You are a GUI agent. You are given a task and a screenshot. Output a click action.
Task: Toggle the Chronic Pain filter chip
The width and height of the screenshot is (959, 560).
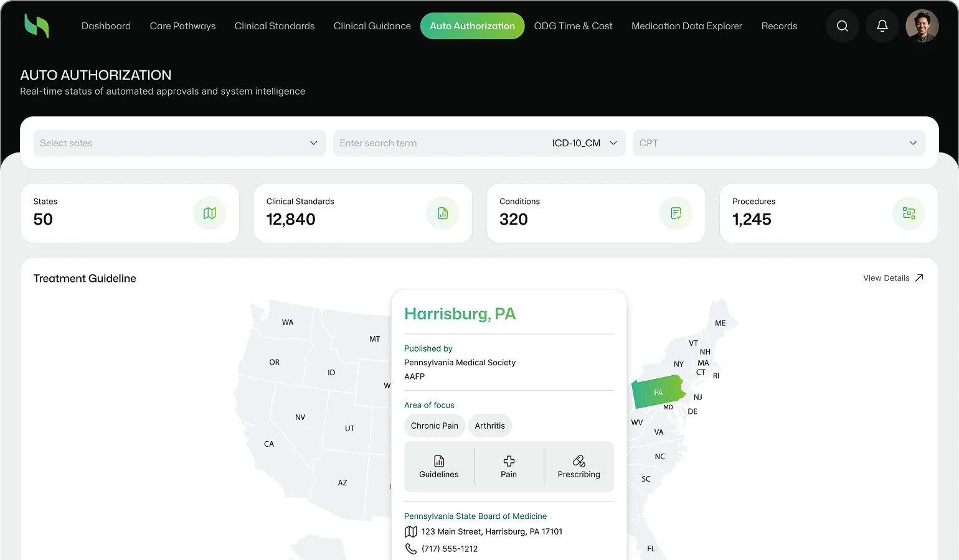click(434, 426)
